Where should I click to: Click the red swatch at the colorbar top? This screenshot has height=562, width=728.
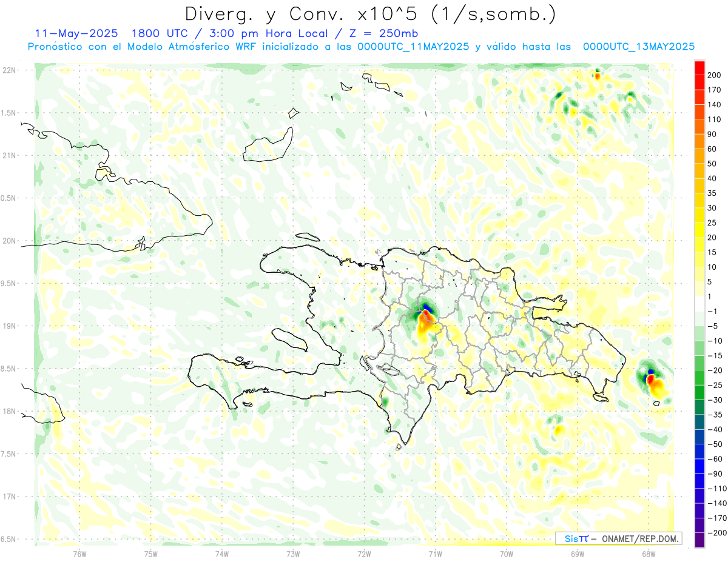coord(699,67)
